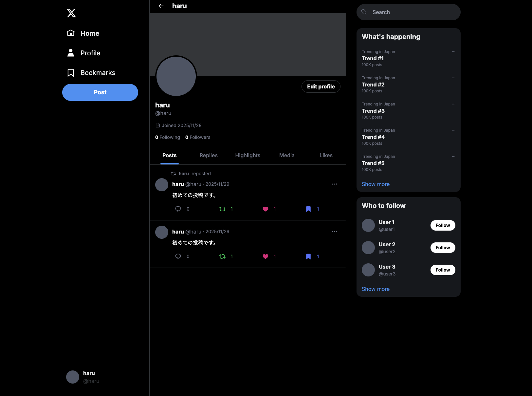Toggle like on the second haru post
The height and width of the screenshot is (396, 532).
click(x=266, y=256)
